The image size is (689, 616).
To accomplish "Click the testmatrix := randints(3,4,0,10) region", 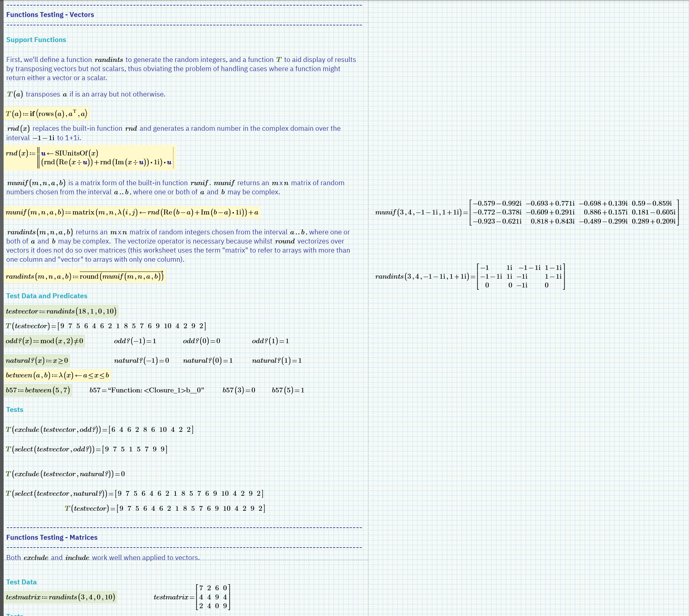I will coord(61,597).
